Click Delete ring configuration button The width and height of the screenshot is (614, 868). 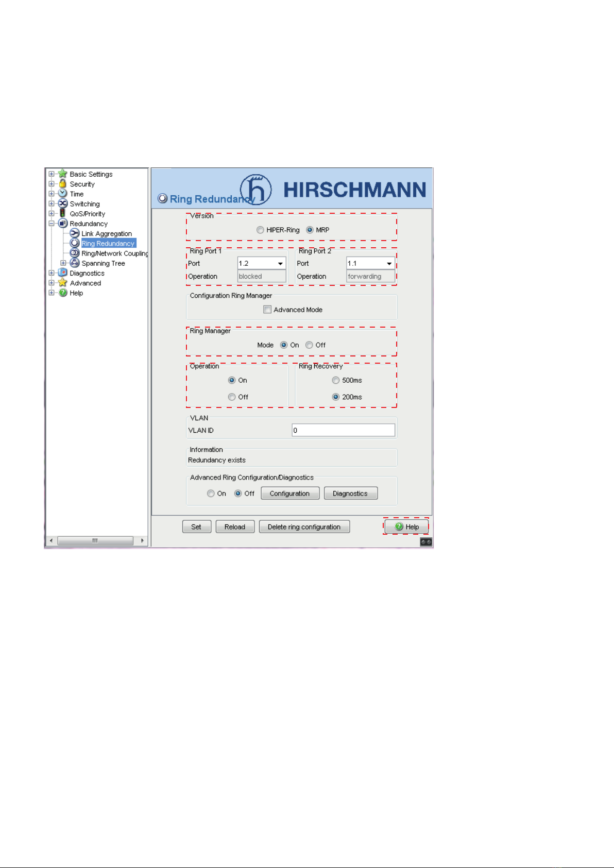304,527
